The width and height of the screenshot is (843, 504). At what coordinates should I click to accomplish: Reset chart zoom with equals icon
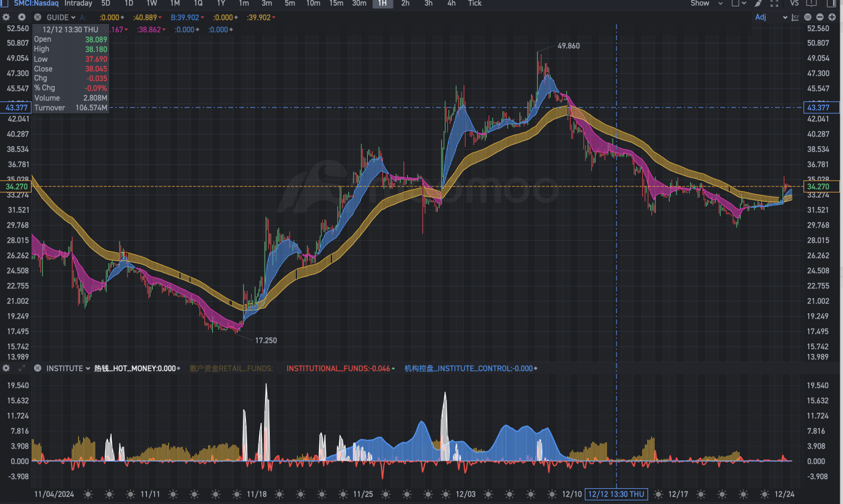point(808,17)
